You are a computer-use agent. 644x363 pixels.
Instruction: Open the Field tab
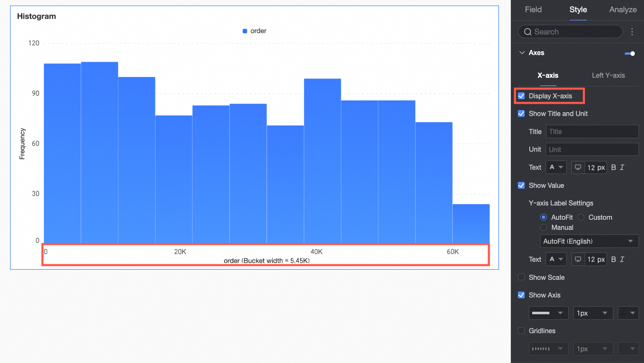pos(533,10)
